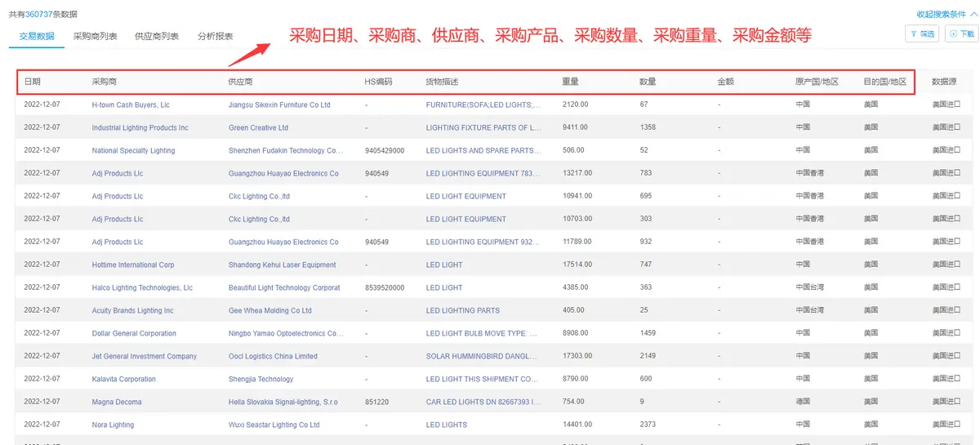980x445 pixels.
Task: Click goods description SOLAR HUMMINGBIRD DANGL
Action: 482,356
